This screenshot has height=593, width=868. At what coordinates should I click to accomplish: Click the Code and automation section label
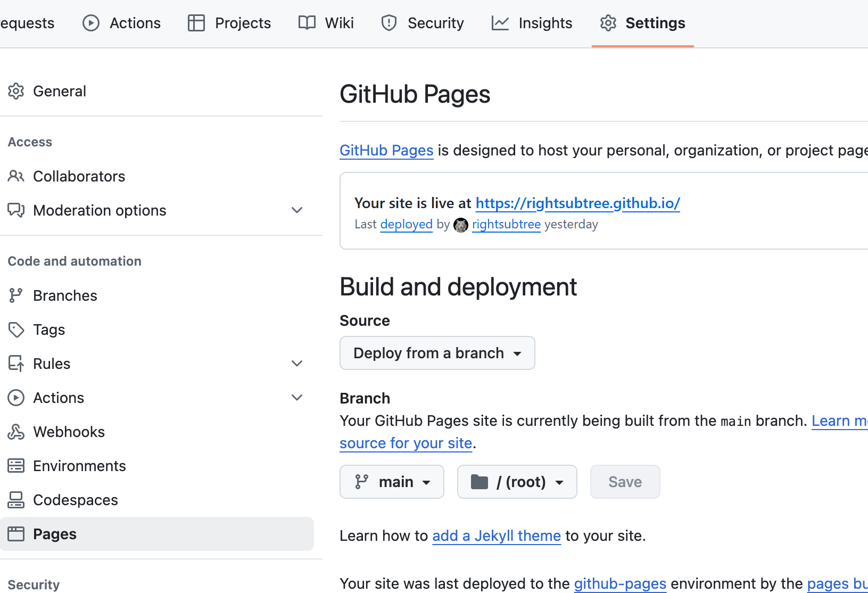pos(75,261)
